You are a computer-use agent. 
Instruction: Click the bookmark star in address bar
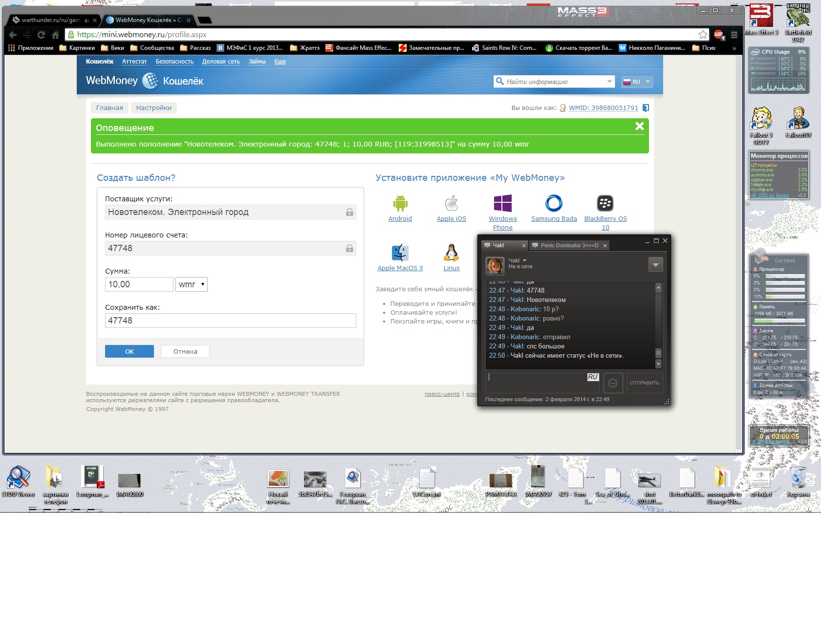tap(703, 34)
